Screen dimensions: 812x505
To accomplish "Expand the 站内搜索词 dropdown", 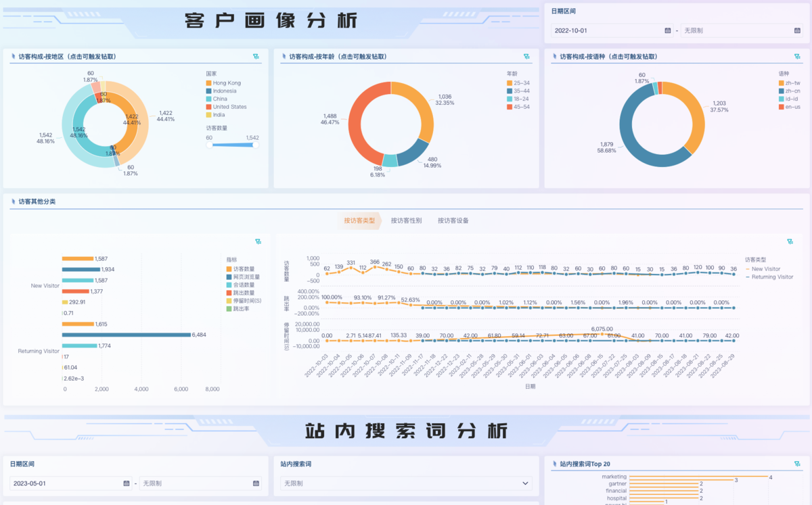I will pos(526,483).
